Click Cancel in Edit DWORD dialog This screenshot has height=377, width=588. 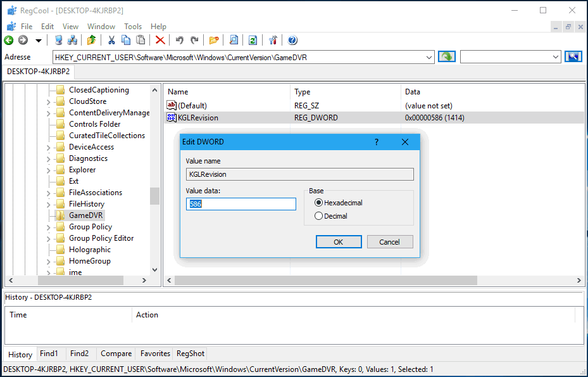[x=390, y=242]
